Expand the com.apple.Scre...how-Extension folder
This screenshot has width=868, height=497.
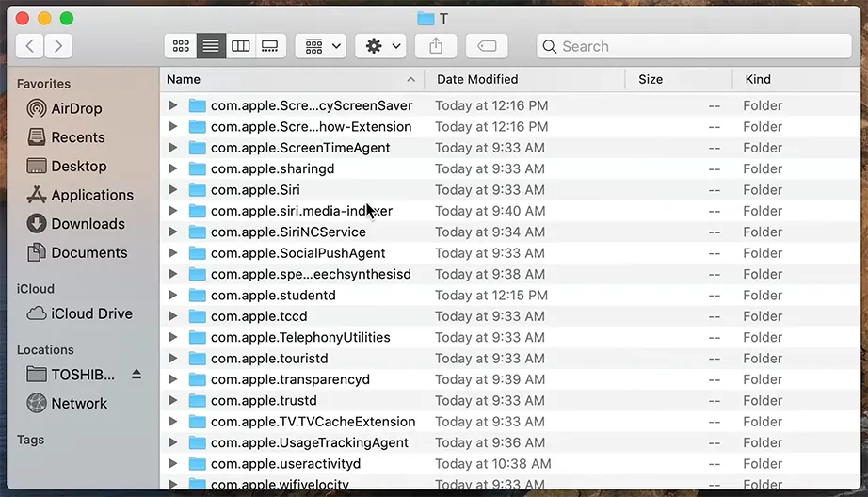tap(172, 126)
